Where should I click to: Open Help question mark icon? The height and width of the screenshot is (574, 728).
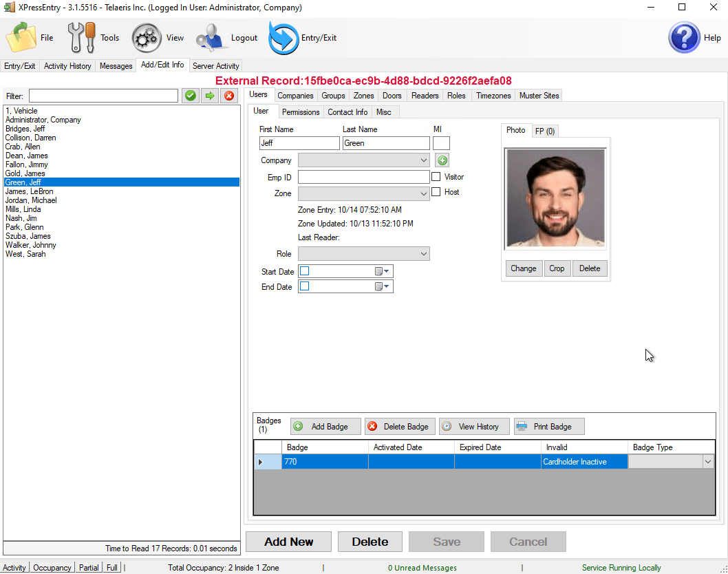coord(684,38)
